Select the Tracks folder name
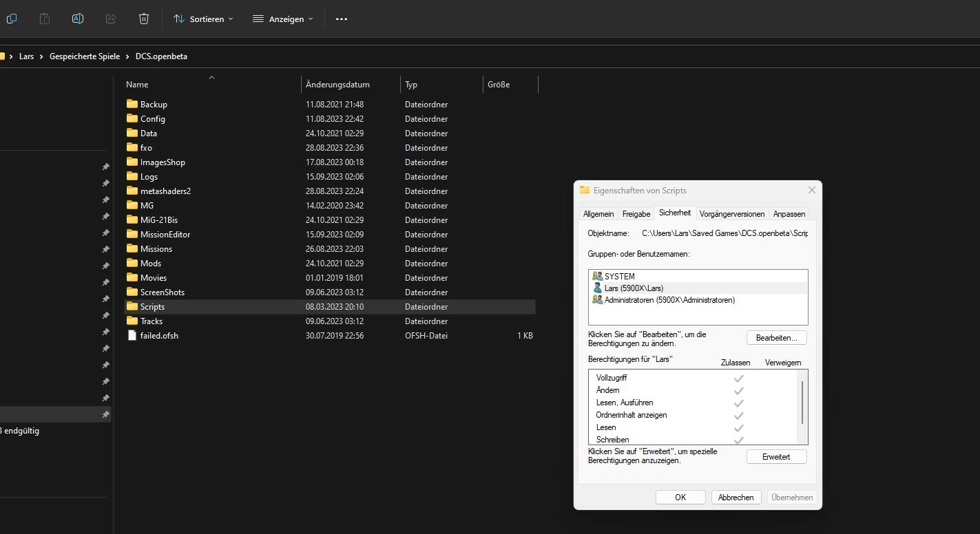The height and width of the screenshot is (534, 980). coord(152,321)
